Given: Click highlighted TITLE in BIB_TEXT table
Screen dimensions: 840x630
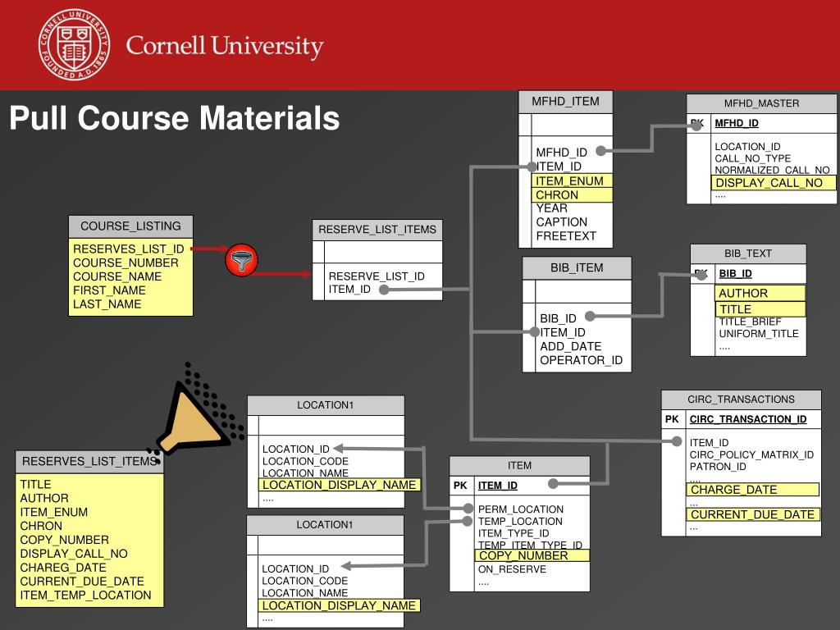Looking at the screenshot, I should (x=760, y=309).
